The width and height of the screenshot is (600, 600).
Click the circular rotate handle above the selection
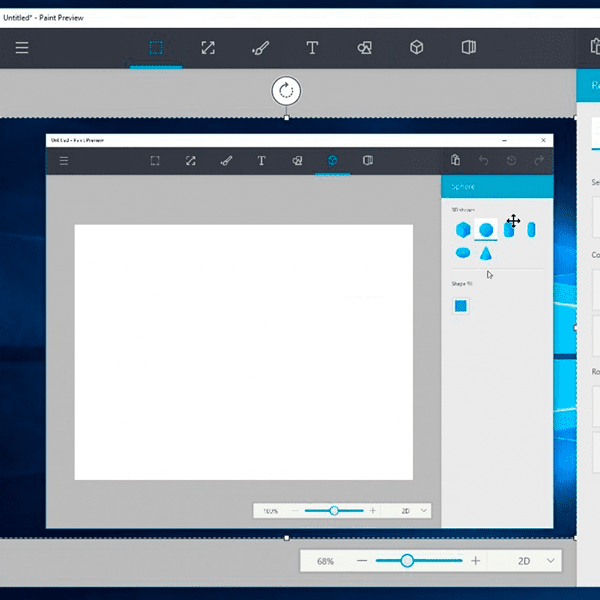coord(287,91)
